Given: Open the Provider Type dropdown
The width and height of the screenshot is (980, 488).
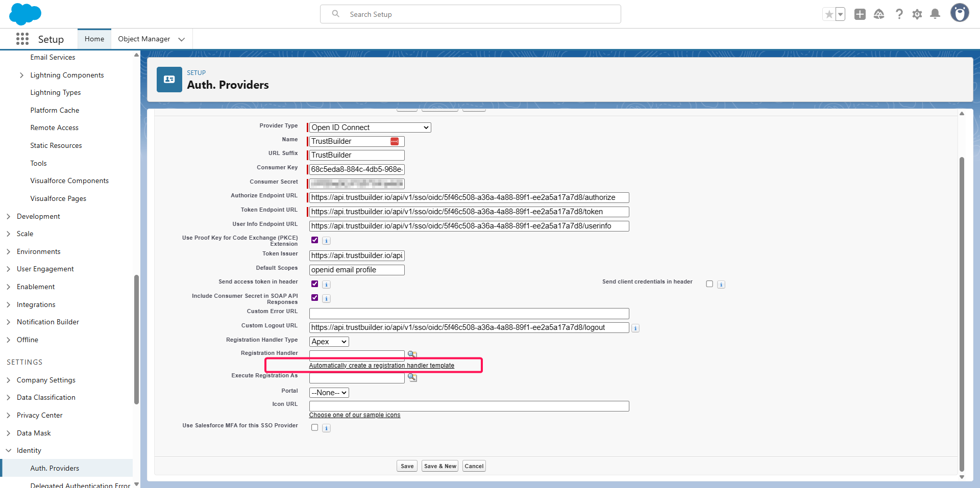Looking at the screenshot, I should pos(370,127).
